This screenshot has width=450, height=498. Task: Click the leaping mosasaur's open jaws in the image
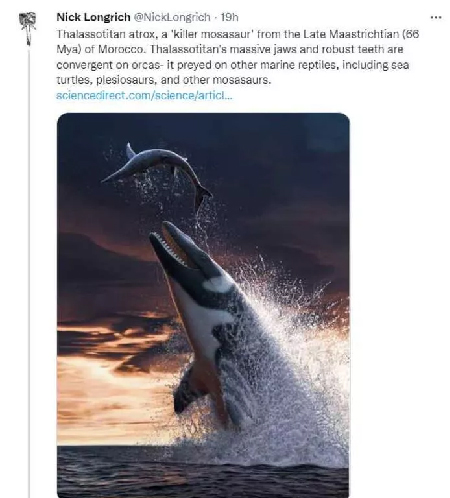click(177, 245)
